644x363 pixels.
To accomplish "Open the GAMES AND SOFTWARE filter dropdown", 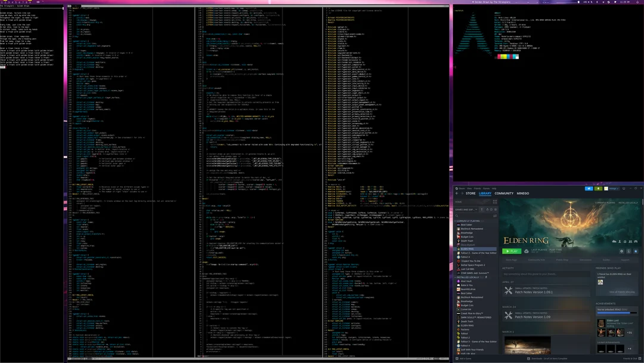I will click(x=466, y=210).
